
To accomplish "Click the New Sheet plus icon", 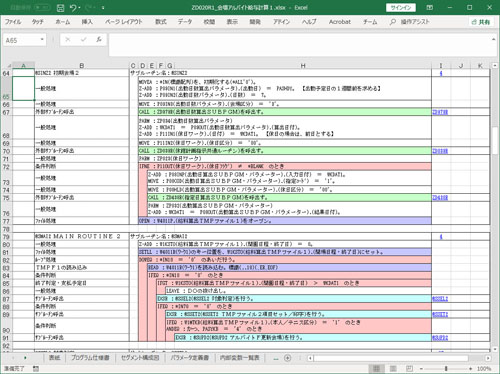I will 287,358.
